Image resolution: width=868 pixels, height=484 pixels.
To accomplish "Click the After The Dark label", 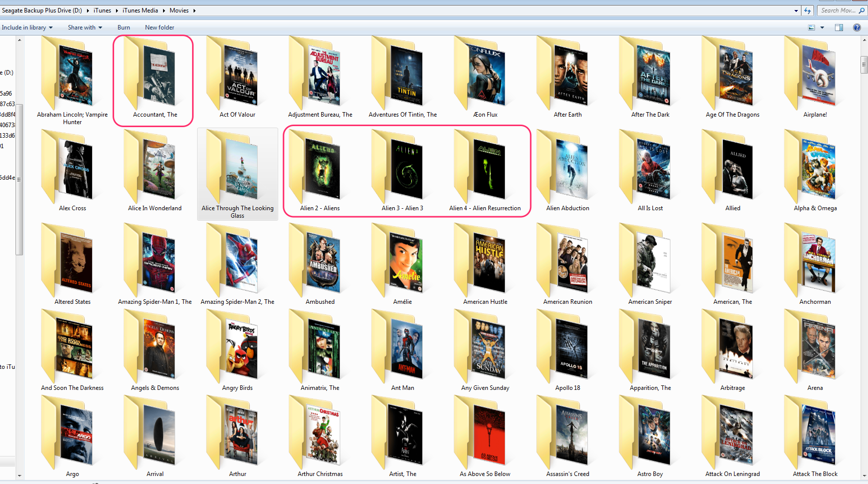I will click(650, 115).
